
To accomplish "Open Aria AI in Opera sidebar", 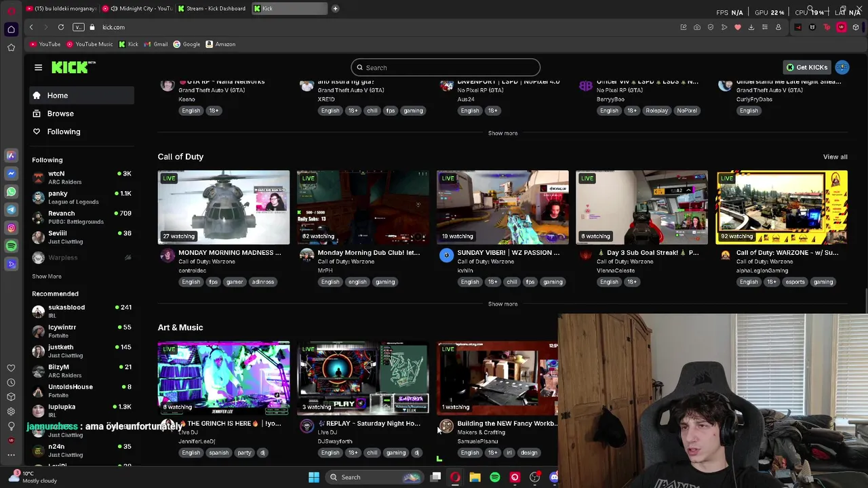I will [x=11, y=155].
